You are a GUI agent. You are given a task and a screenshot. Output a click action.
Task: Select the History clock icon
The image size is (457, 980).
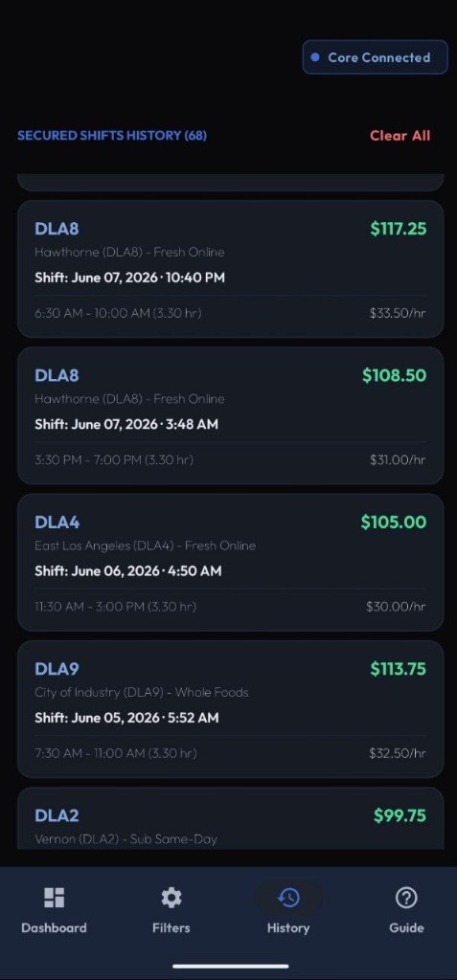point(288,898)
